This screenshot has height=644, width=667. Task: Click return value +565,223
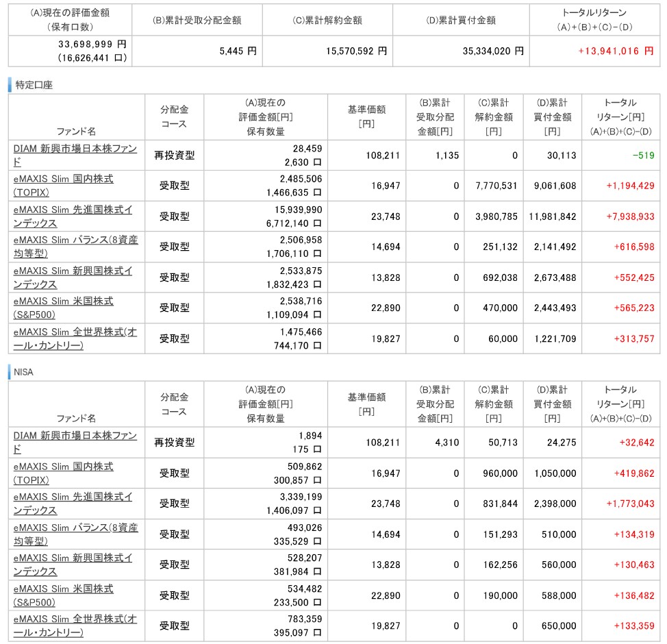634,308
